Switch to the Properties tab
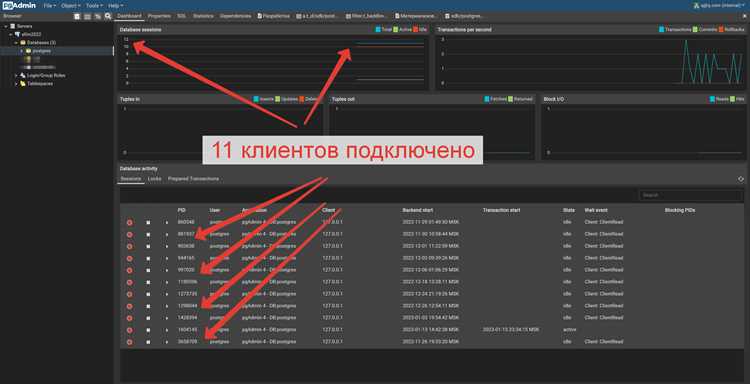 point(159,16)
